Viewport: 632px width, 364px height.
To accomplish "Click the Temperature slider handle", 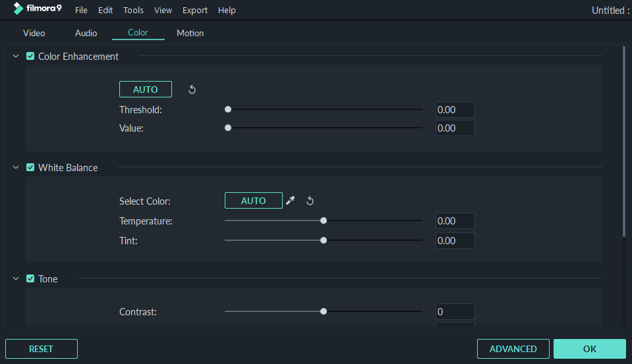I will click(324, 221).
